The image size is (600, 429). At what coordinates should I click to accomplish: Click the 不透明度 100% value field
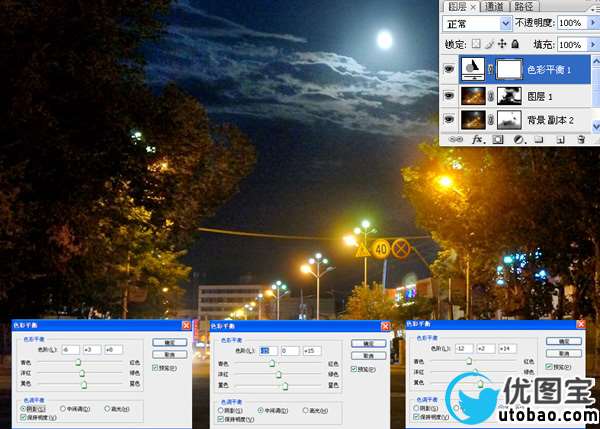tap(572, 23)
